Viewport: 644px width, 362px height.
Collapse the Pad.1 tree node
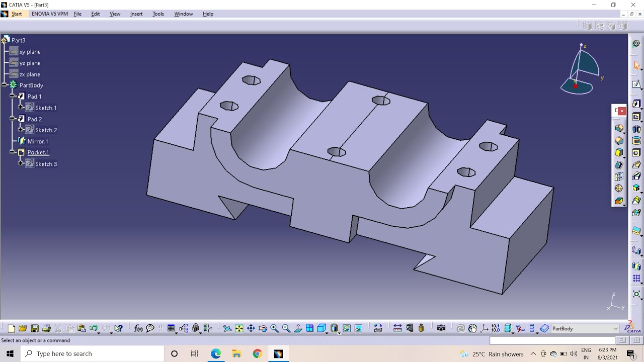pos(13,96)
